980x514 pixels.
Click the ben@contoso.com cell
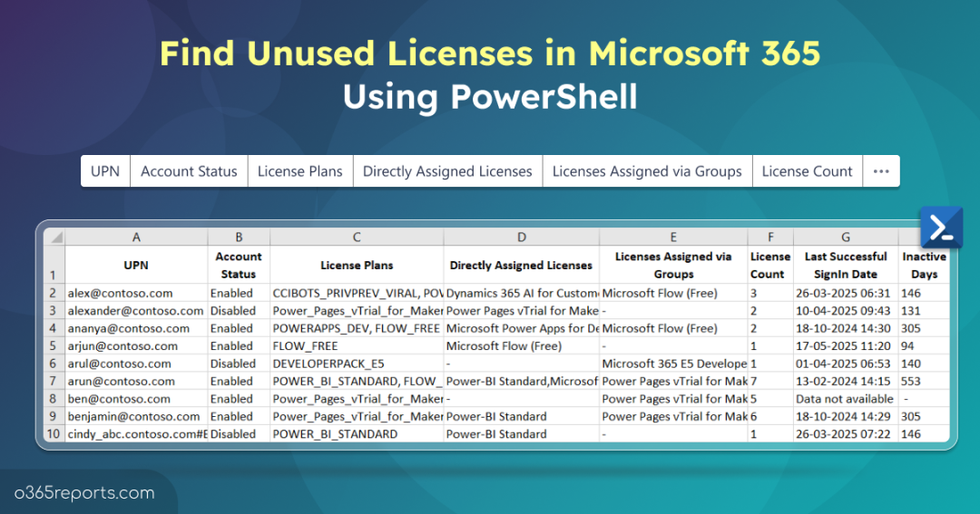pos(136,399)
